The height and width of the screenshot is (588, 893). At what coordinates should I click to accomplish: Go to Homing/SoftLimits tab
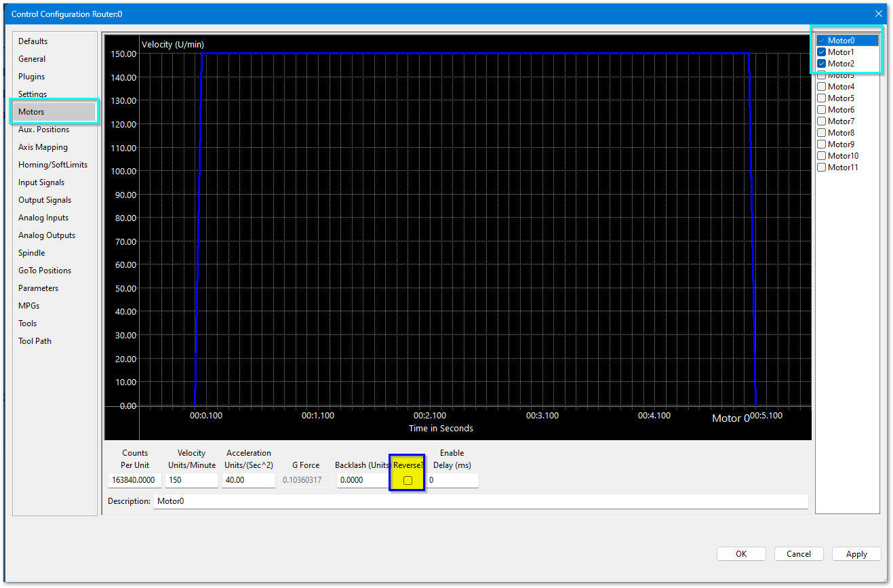coord(52,165)
